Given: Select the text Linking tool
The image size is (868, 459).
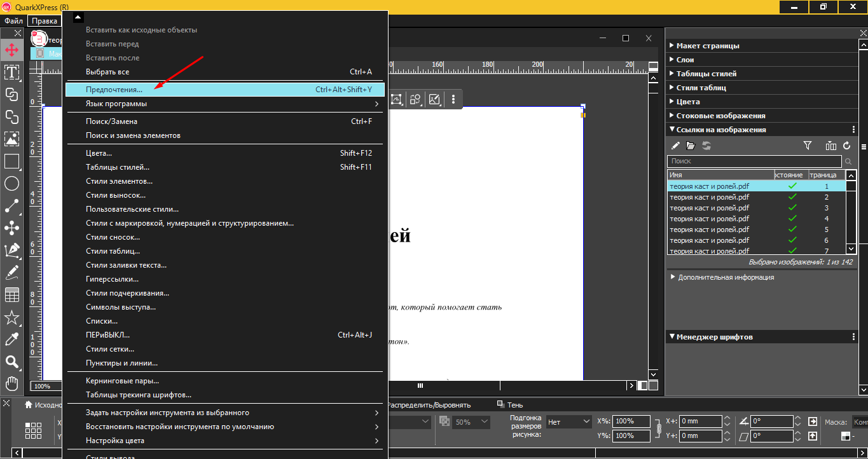Looking at the screenshot, I should tap(11, 94).
